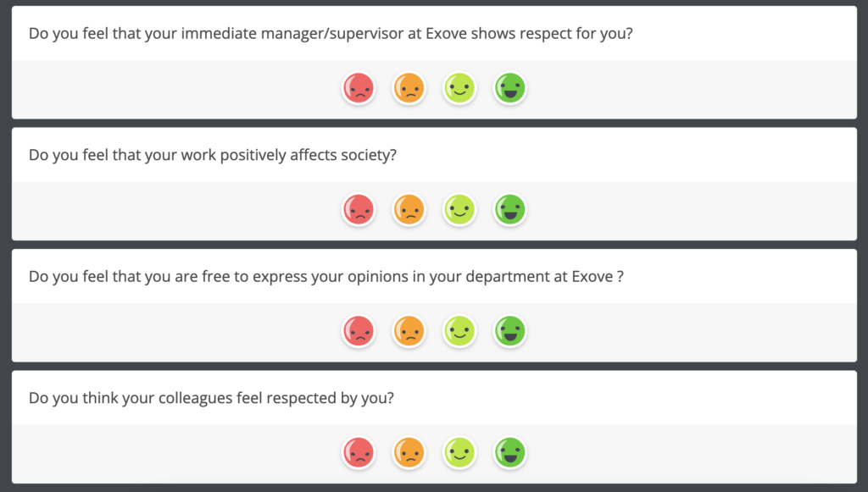Pick light green smile for society impact question
868x492 pixels.
(x=459, y=209)
